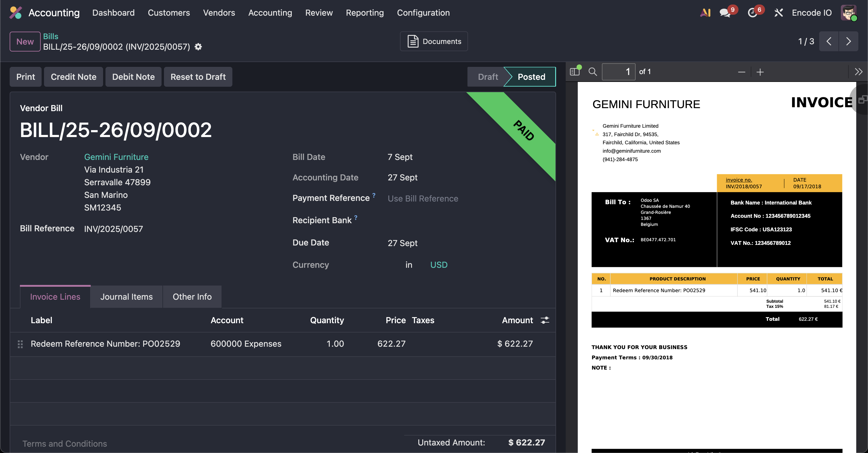This screenshot has width=868, height=453.
Task: Click the debug tools wrench icon
Action: 778,13
